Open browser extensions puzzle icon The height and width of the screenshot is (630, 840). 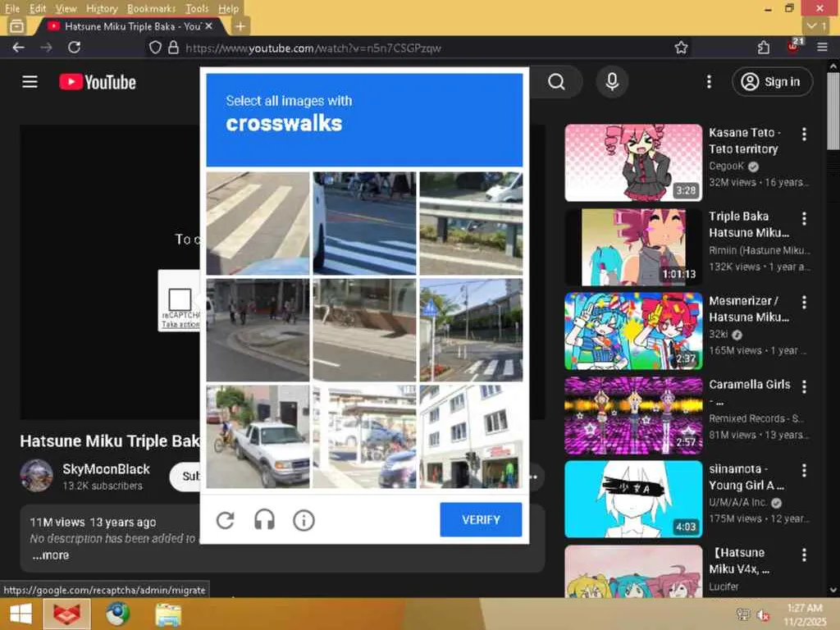tap(764, 48)
